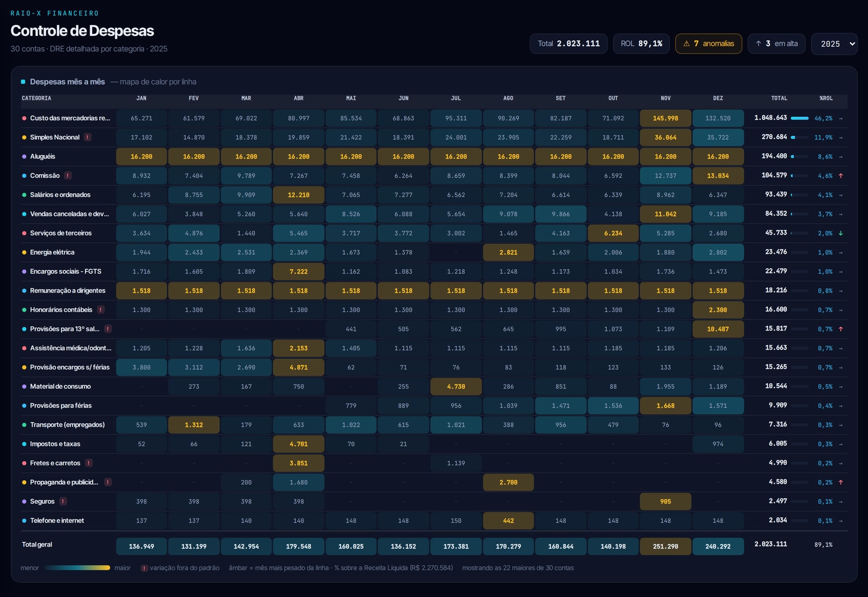
Task: Click the 3.851 cell in Fretes e carretos row
Action: [298, 463]
